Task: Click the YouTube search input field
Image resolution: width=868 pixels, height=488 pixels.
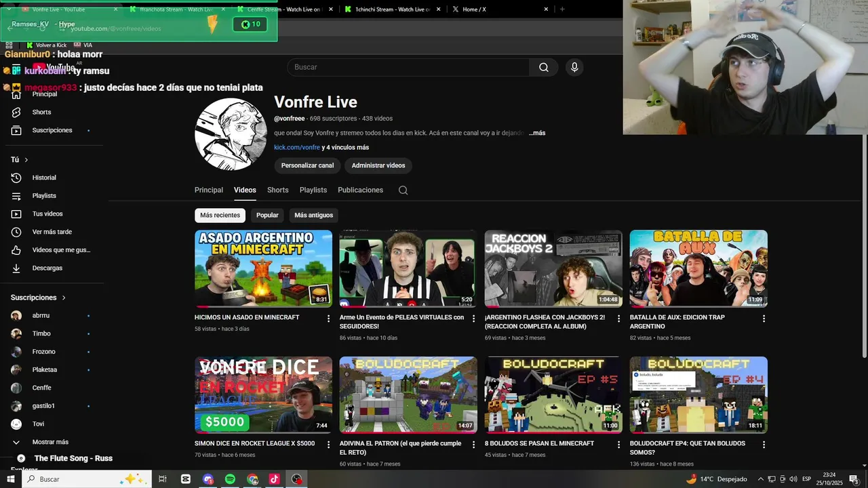Action: tap(408, 67)
